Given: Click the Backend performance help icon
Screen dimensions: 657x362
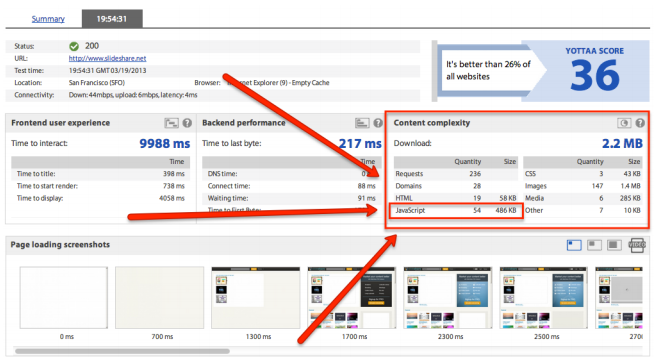Looking at the screenshot, I should pos(378,123).
